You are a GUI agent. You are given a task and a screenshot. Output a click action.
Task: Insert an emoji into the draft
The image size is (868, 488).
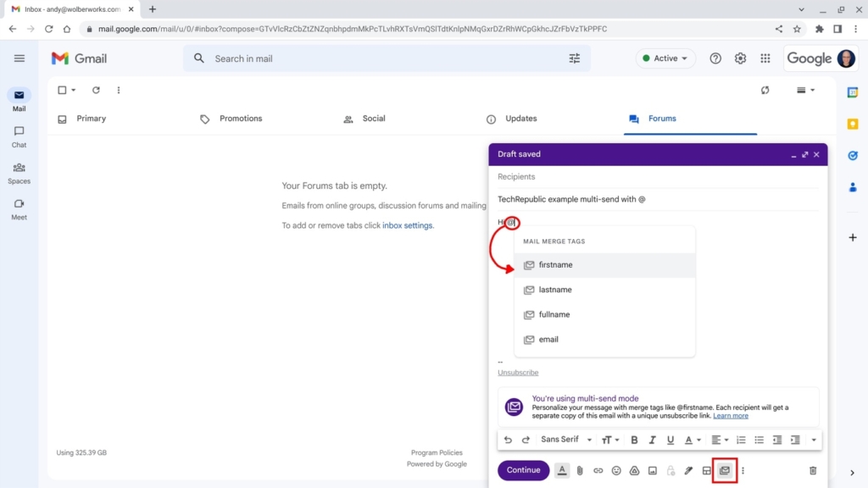click(x=616, y=470)
